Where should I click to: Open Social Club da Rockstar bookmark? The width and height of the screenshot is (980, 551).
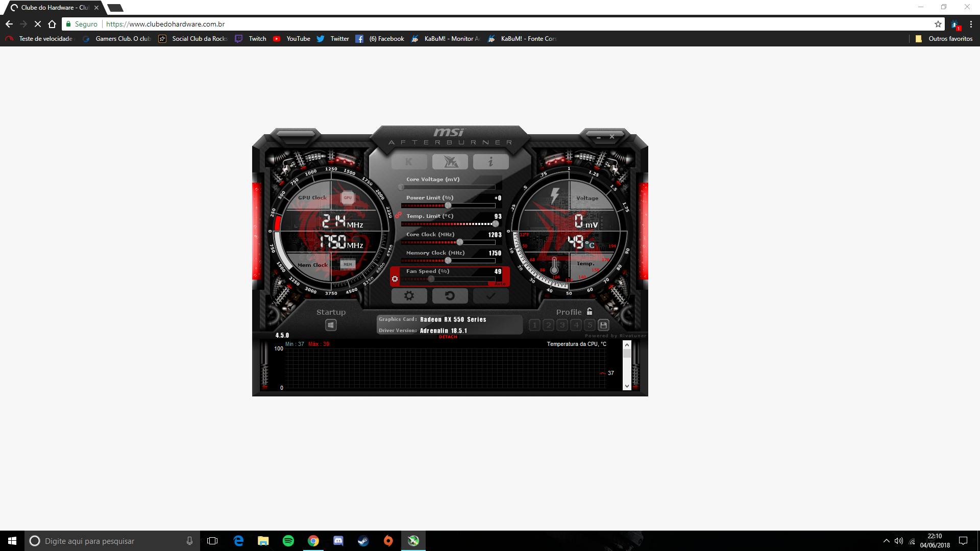click(x=193, y=39)
